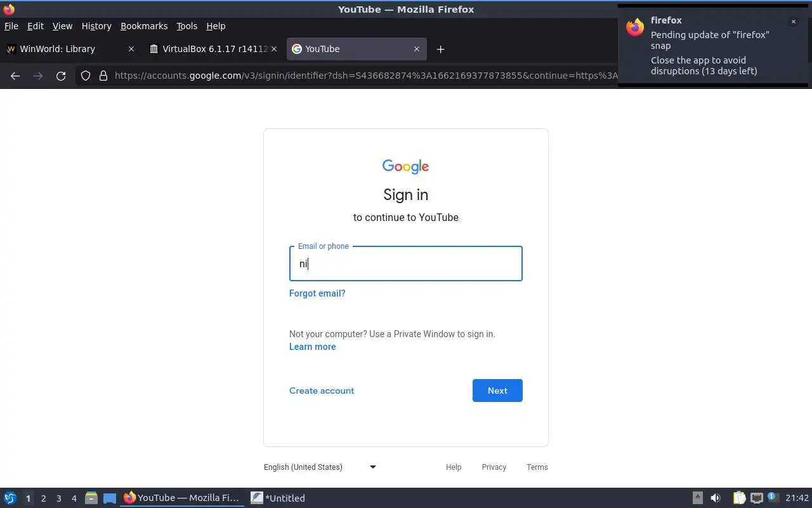812x508 pixels.
Task: Open the Lubuntu start menu icon
Action: 10,498
